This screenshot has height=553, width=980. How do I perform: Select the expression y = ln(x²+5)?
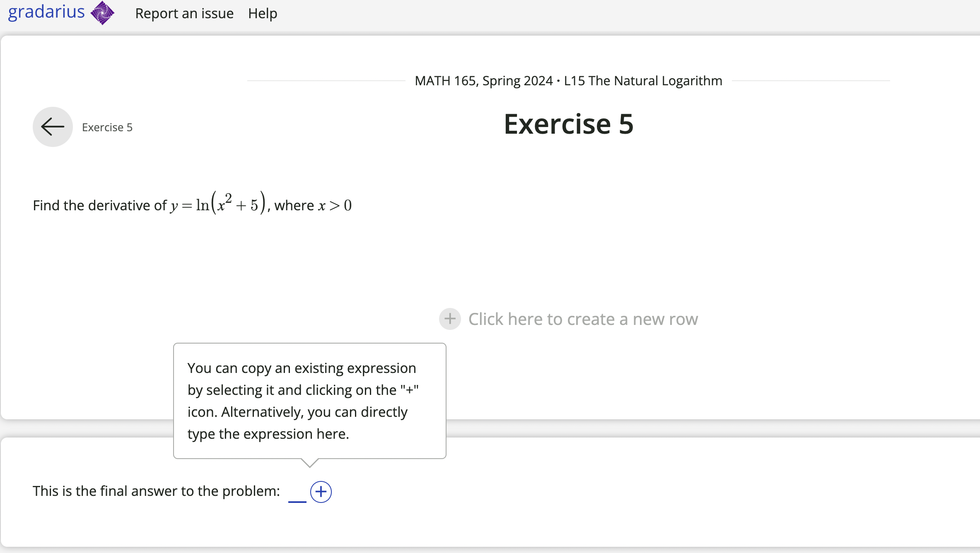[219, 204]
